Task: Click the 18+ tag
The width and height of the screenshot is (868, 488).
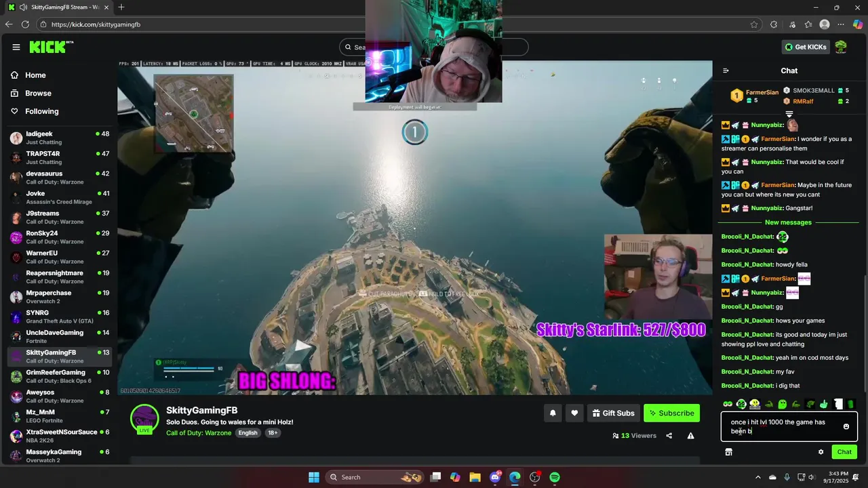Action: [x=272, y=432]
